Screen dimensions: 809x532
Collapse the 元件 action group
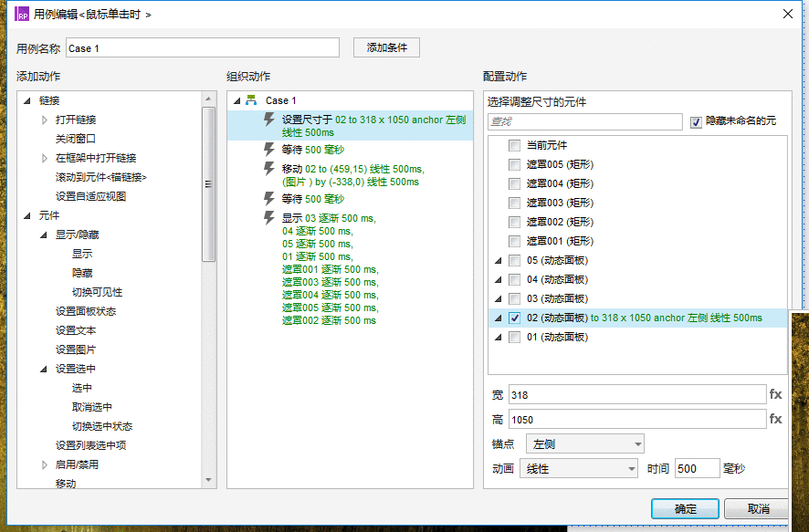coord(27,216)
